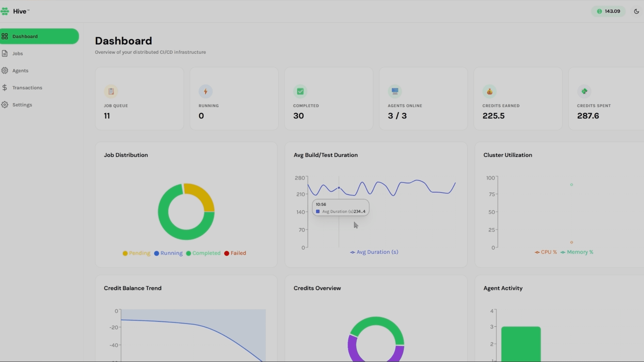
Task: Open the 143.09 credit balance badge
Action: coord(609,11)
